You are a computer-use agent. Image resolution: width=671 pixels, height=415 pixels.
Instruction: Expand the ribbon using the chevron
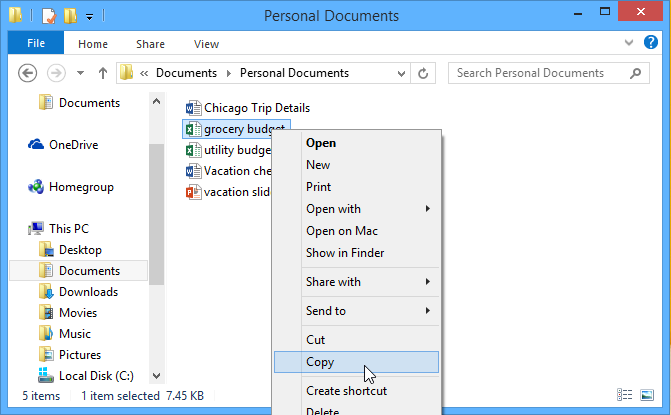point(628,44)
